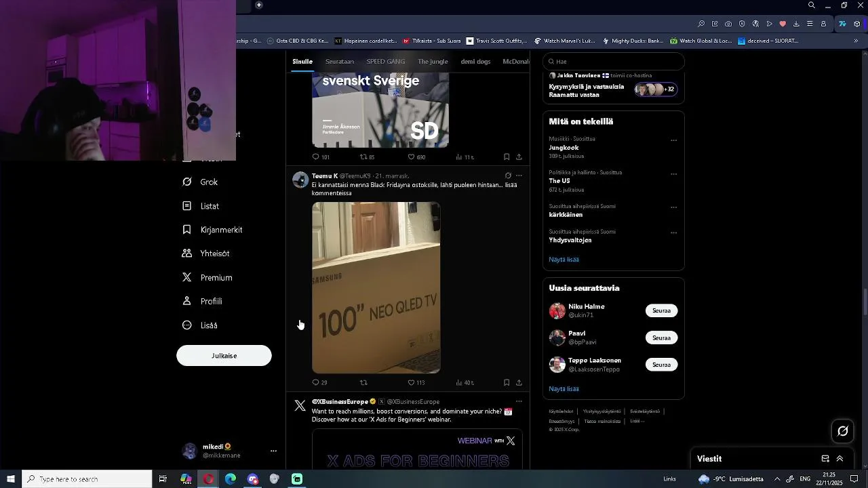The width and height of the screenshot is (868, 488).
Task: Repost Teemu K's Samsung TV post
Action: point(363,382)
